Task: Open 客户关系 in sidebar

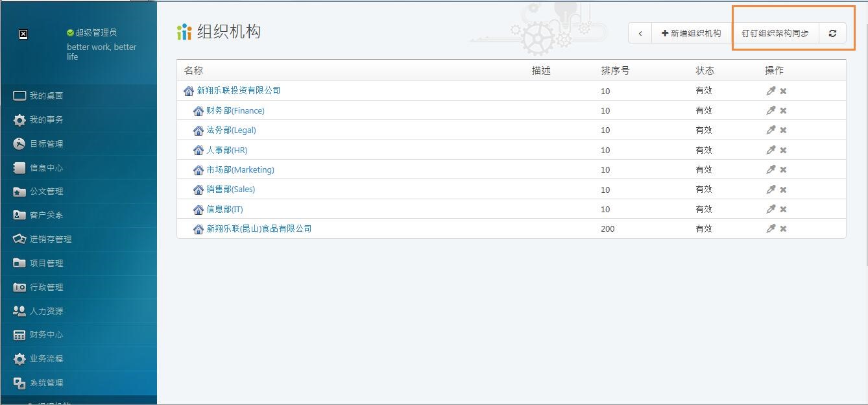Action: coord(78,215)
